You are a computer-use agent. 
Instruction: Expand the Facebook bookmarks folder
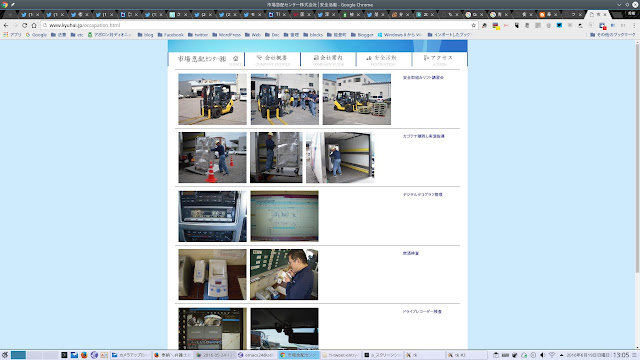pyautogui.click(x=171, y=35)
